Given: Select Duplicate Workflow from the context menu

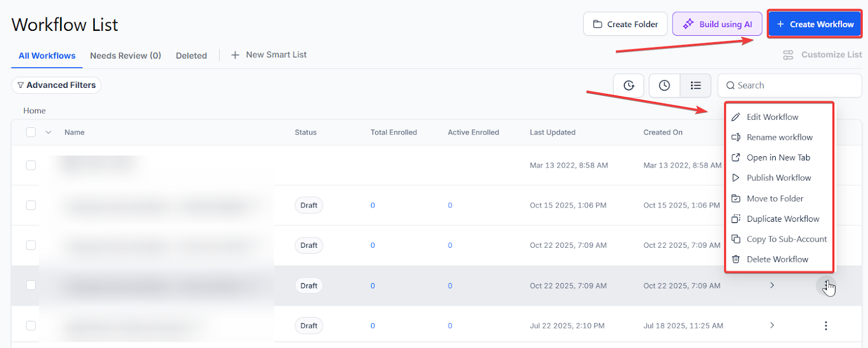Looking at the screenshot, I should click(x=782, y=219).
